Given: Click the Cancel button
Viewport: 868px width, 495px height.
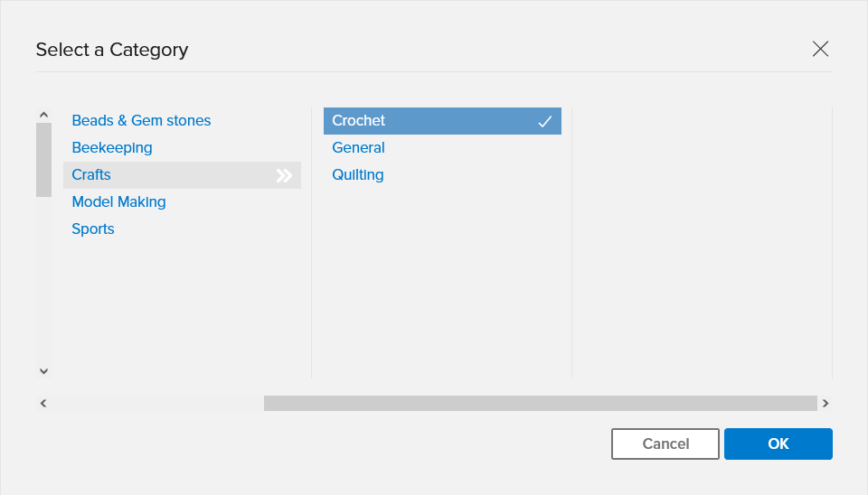Looking at the screenshot, I should tap(665, 444).
